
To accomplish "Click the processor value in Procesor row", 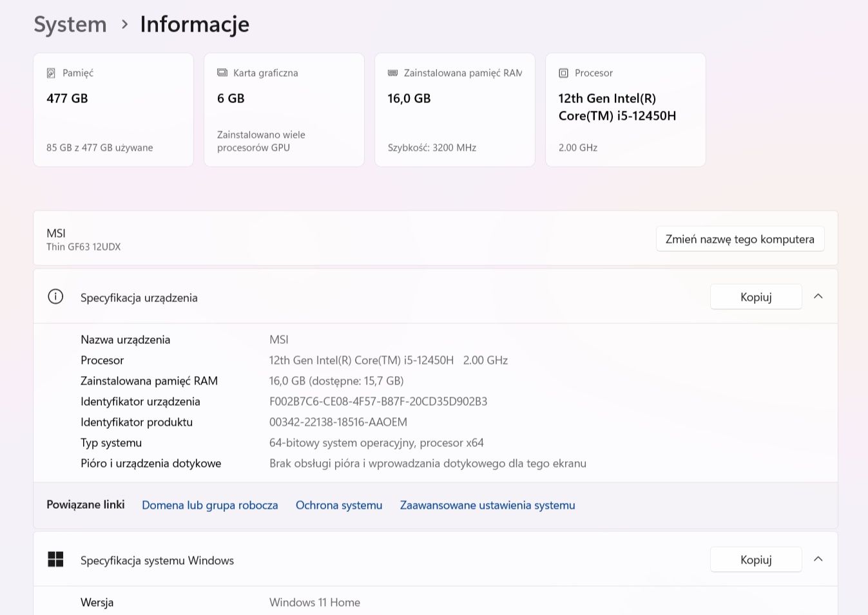I will click(x=389, y=361).
